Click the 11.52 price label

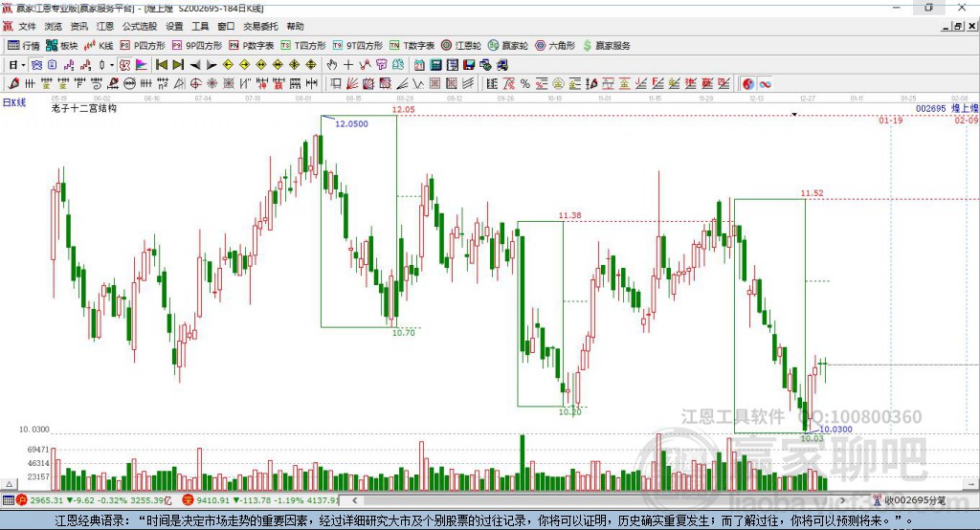pos(812,193)
